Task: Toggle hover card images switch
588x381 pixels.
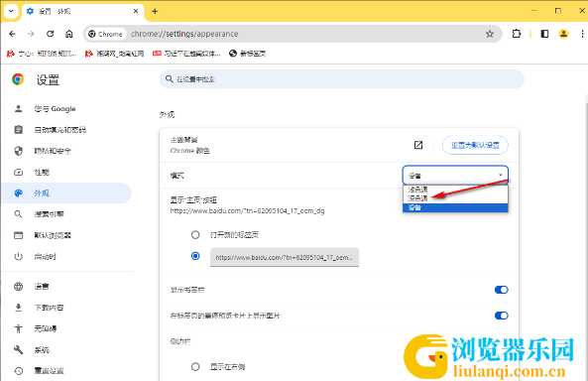Action: coord(501,316)
